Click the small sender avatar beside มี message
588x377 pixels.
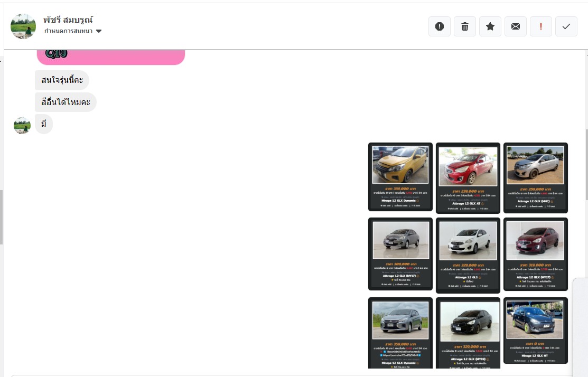22,126
